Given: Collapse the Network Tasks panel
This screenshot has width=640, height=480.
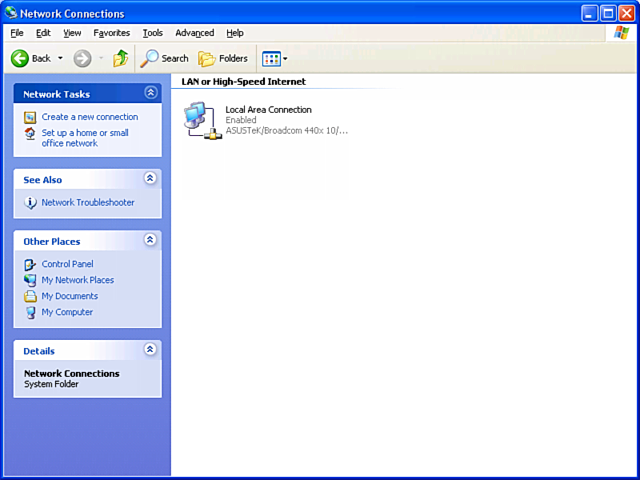Looking at the screenshot, I should click(x=150, y=93).
